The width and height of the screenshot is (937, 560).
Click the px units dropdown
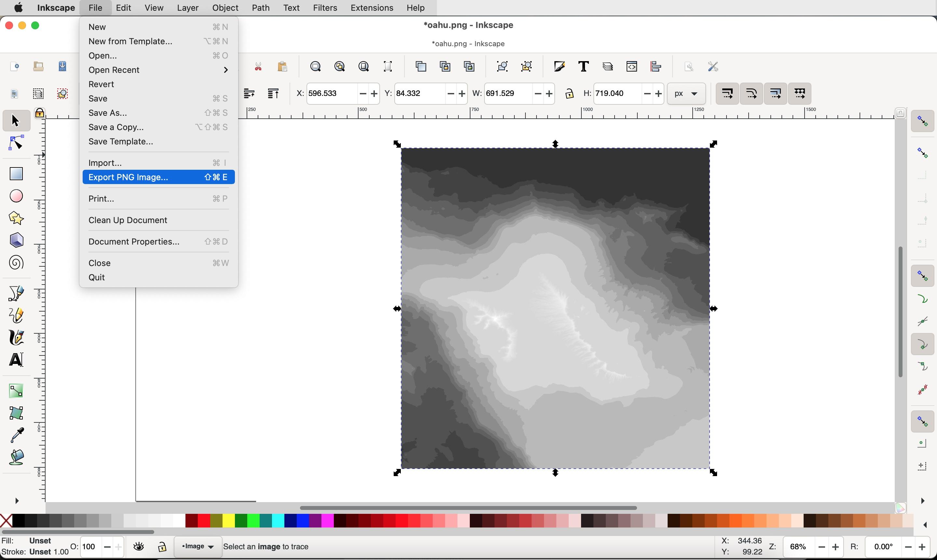(x=686, y=93)
